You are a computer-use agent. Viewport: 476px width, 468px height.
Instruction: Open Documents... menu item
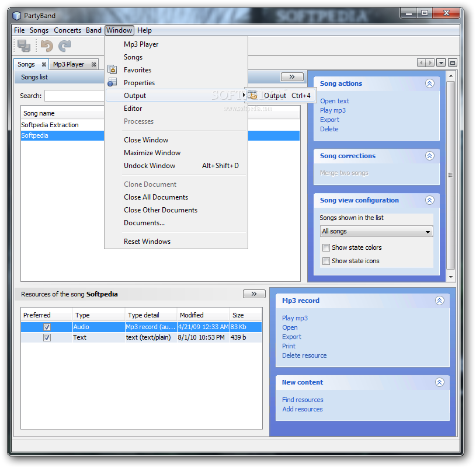click(176, 223)
